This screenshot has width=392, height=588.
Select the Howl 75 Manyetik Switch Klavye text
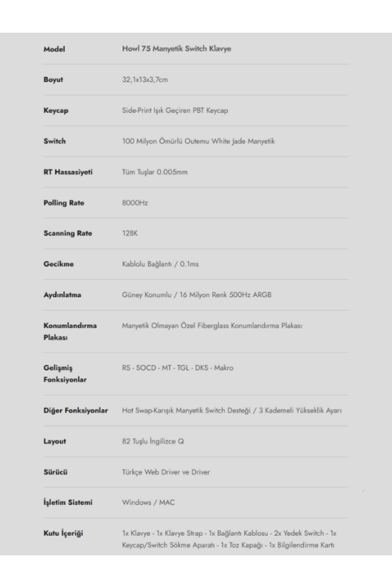(x=176, y=49)
